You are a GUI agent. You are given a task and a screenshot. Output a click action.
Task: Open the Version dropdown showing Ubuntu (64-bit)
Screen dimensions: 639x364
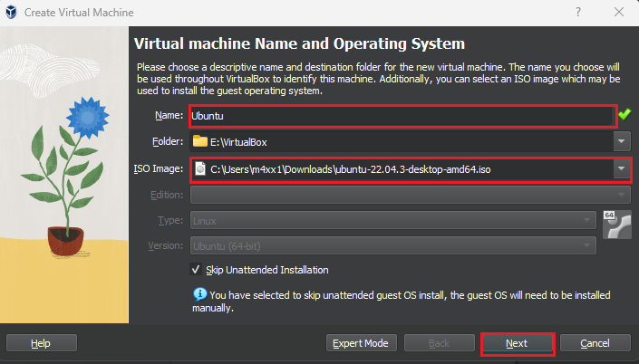point(393,246)
